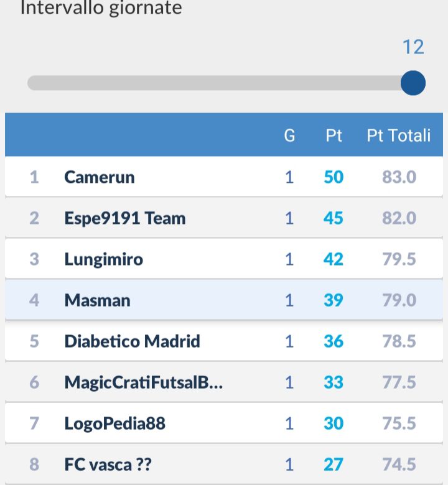The width and height of the screenshot is (448, 485).
Task: Click LogoPedia88's 30 points value
Action: pyautogui.click(x=334, y=423)
